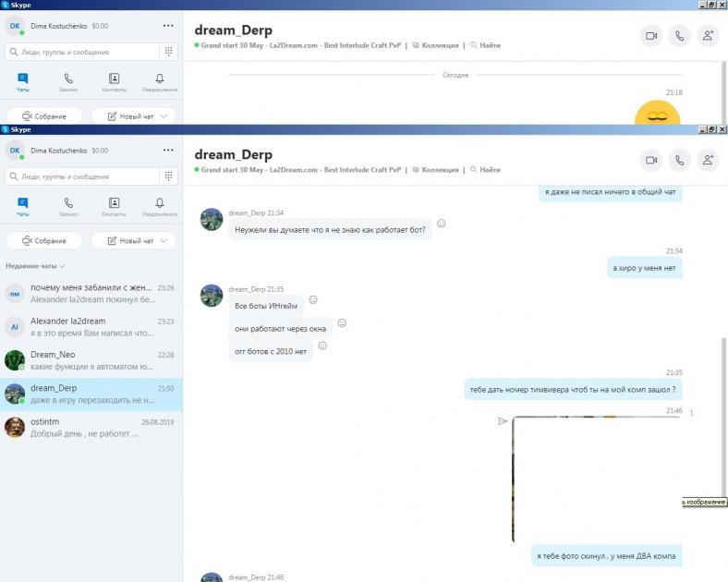Start video call in lower Skype window

[651, 160]
